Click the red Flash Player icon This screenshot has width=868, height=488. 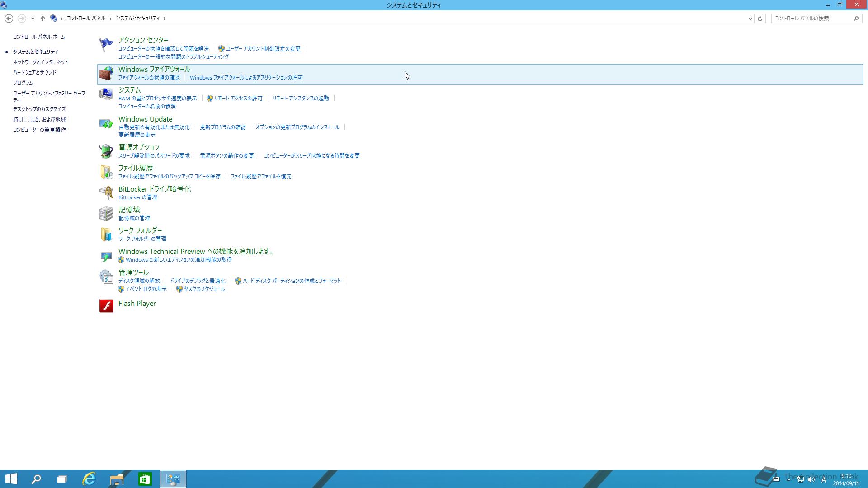106,306
